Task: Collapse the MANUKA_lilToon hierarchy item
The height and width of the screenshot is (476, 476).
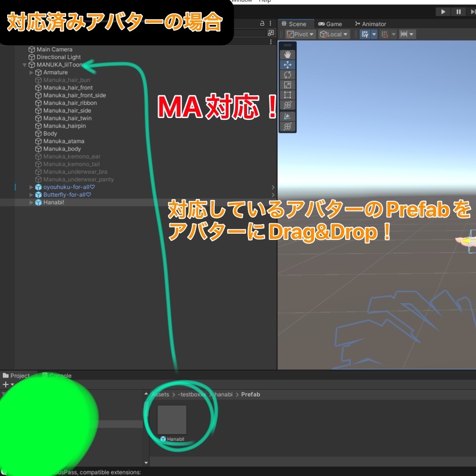Action: pyautogui.click(x=24, y=65)
